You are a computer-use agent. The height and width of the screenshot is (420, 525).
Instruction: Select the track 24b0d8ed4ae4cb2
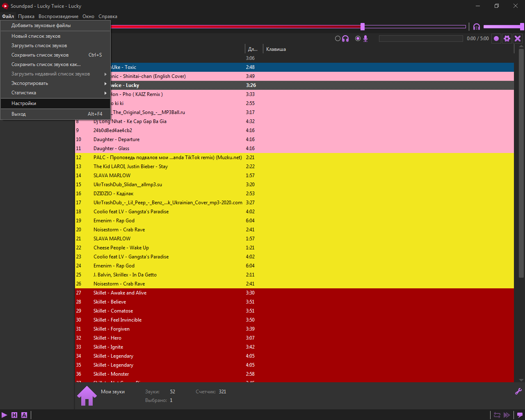click(294, 130)
